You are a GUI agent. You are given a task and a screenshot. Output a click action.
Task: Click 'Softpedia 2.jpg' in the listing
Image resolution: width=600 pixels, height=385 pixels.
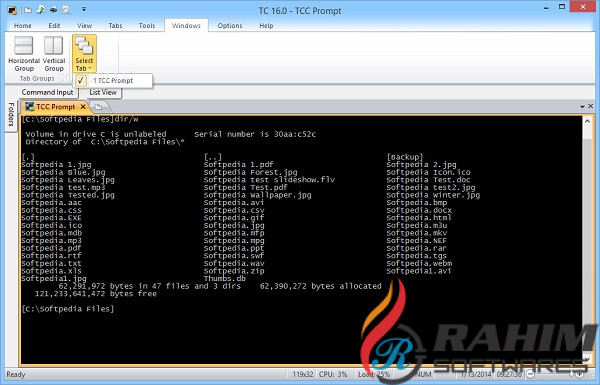coord(421,165)
